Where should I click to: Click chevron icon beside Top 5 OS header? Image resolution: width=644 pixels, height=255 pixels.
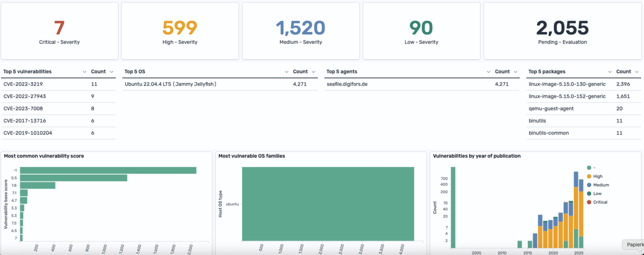286,72
